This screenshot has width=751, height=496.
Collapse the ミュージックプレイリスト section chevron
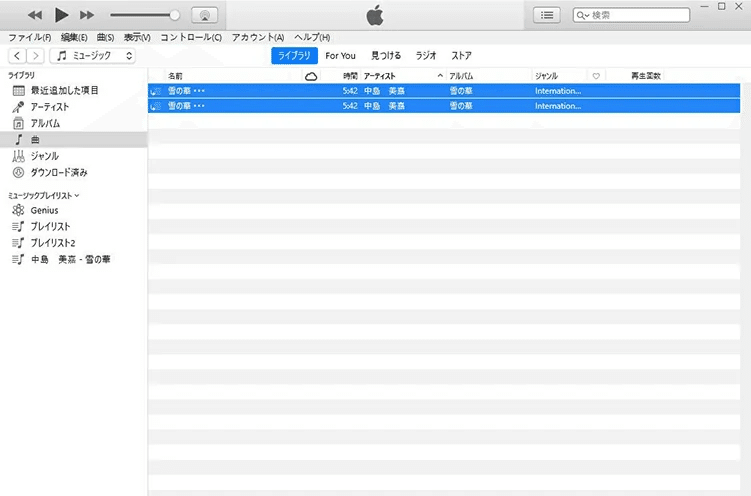tap(77, 196)
